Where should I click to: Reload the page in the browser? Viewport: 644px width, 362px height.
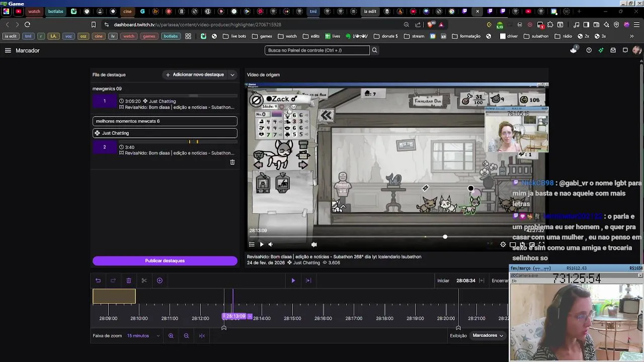[x=27, y=25]
